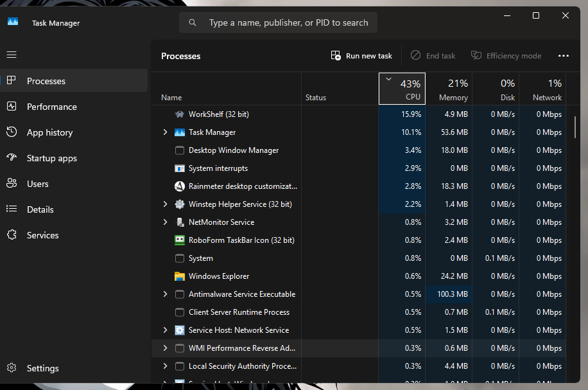The height and width of the screenshot is (390, 588).
Task: Expand the Antimalware Service Executable row
Action: [x=165, y=294]
